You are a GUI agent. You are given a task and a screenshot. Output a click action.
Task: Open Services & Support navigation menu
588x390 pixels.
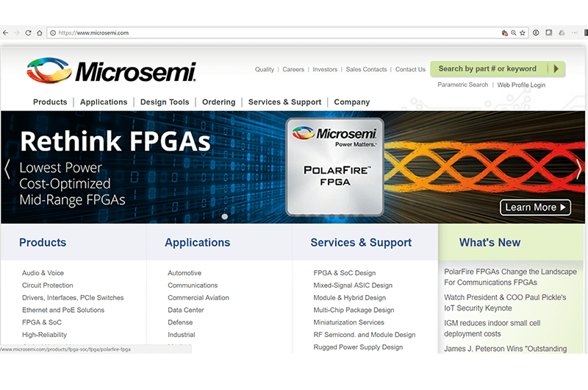(x=284, y=102)
